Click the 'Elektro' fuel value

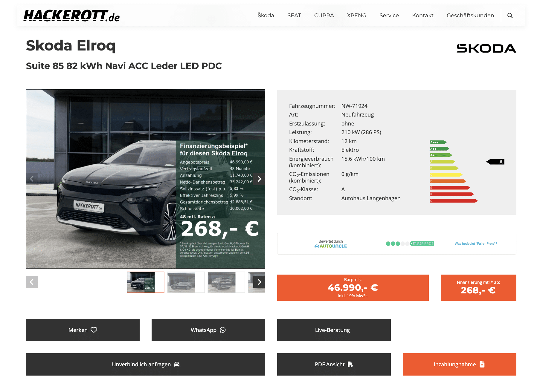click(350, 150)
